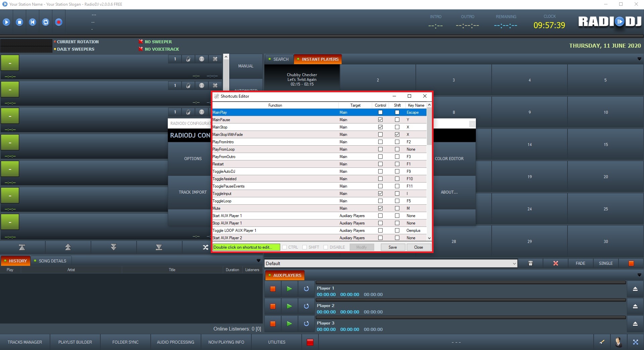Click the save icon next to Default dropdown
This screenshot has height=350, width=644.
tap(530, 263)
